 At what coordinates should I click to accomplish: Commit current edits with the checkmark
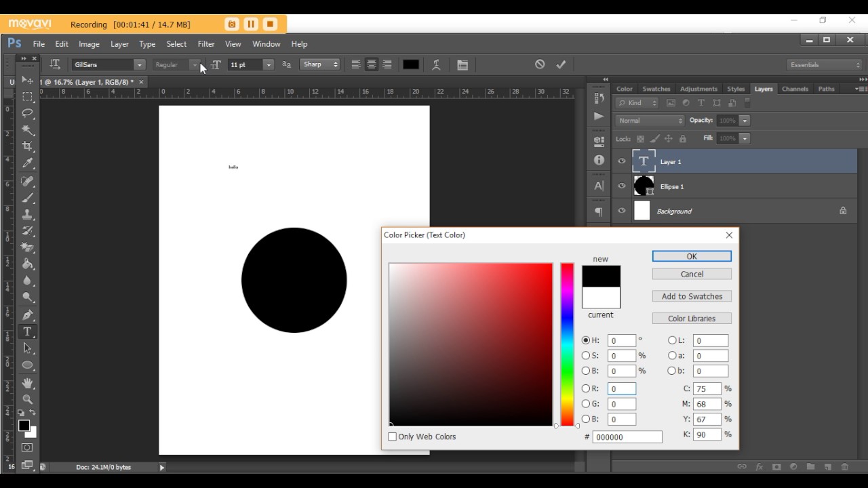coord(561,64)
